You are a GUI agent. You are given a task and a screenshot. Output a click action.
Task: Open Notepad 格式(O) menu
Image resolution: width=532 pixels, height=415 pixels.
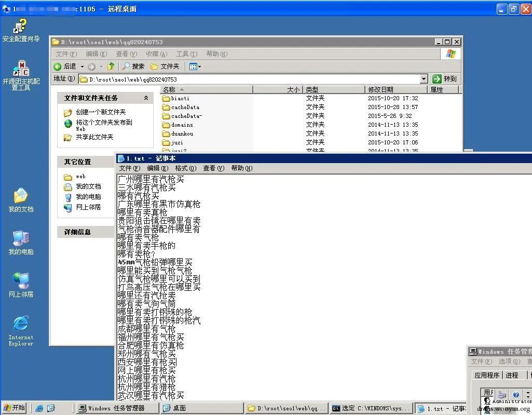coord(186,168)
